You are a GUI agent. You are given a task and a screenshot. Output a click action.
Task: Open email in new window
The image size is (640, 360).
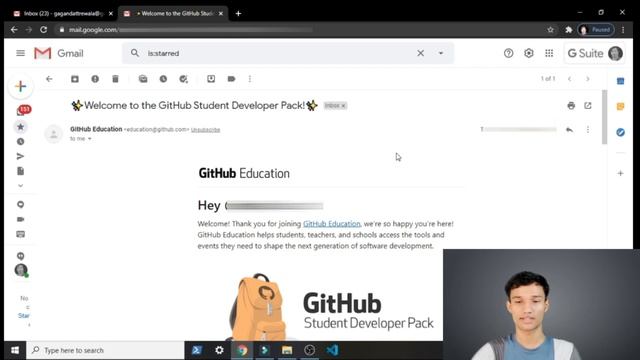(588, 106)
